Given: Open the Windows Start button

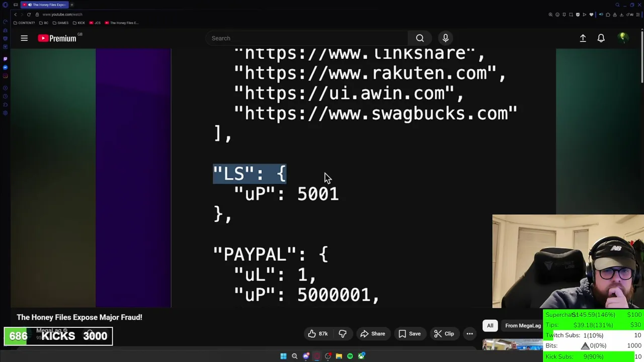Looking at the screenshot, I should click(x=283, y=356).
